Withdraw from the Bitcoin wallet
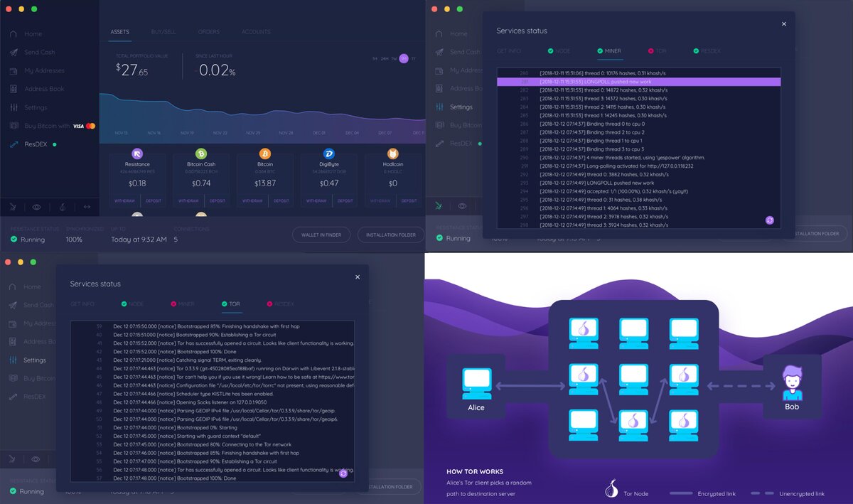Screen dimensions: 853x504 coord(252,200)
